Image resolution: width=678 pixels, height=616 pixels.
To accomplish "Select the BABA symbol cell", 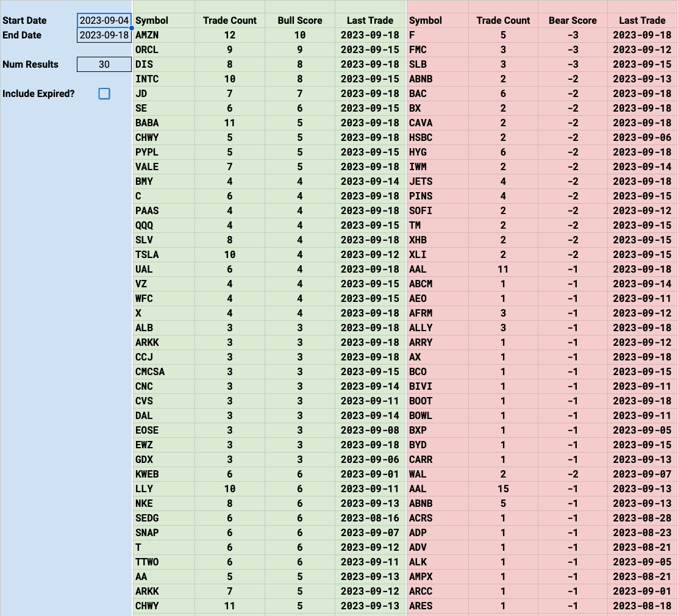I will 164,123.
